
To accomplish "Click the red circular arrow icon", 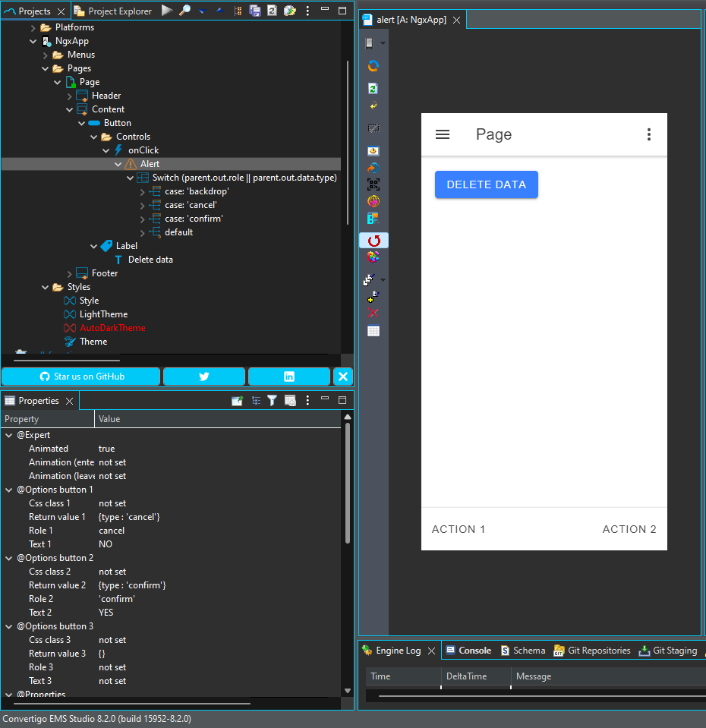I will coord(373,241).
